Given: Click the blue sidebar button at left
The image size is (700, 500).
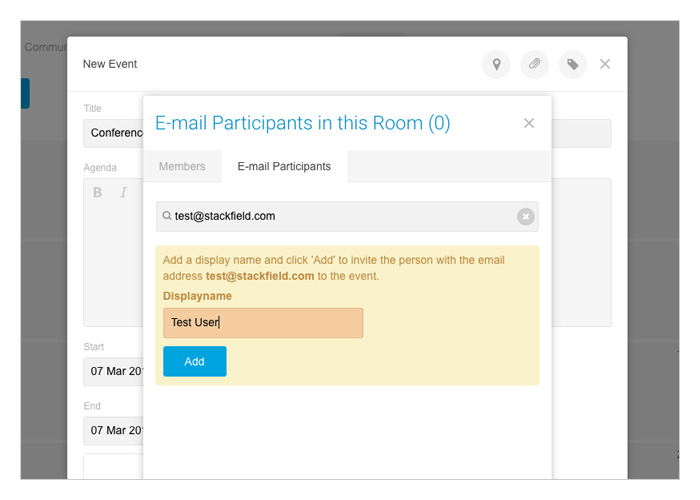Looking at the screenshot, I should (25, 93).
